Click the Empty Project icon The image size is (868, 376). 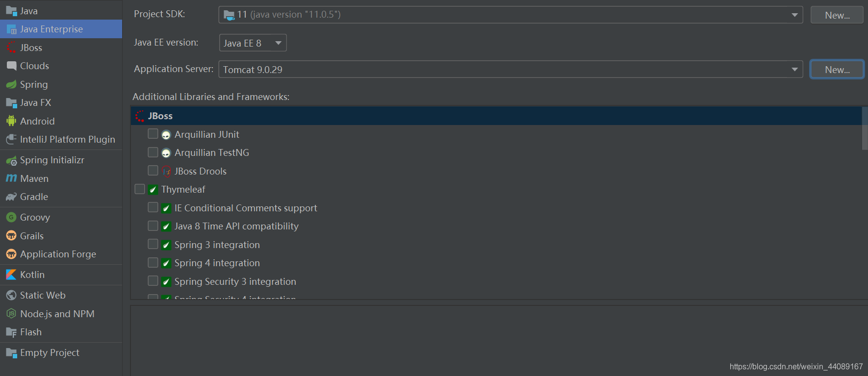click(11, 352)
